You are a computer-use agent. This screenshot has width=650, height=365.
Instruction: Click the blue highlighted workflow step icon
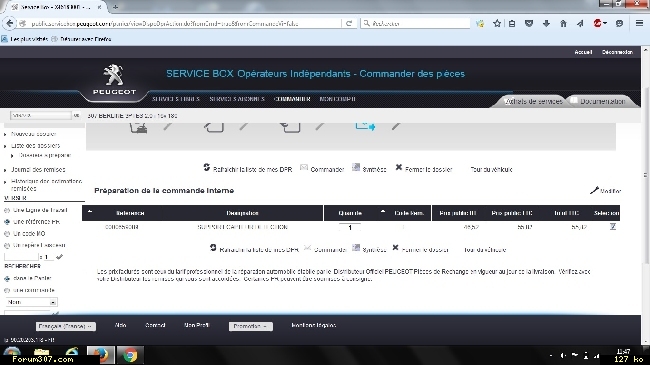(365, 127)
